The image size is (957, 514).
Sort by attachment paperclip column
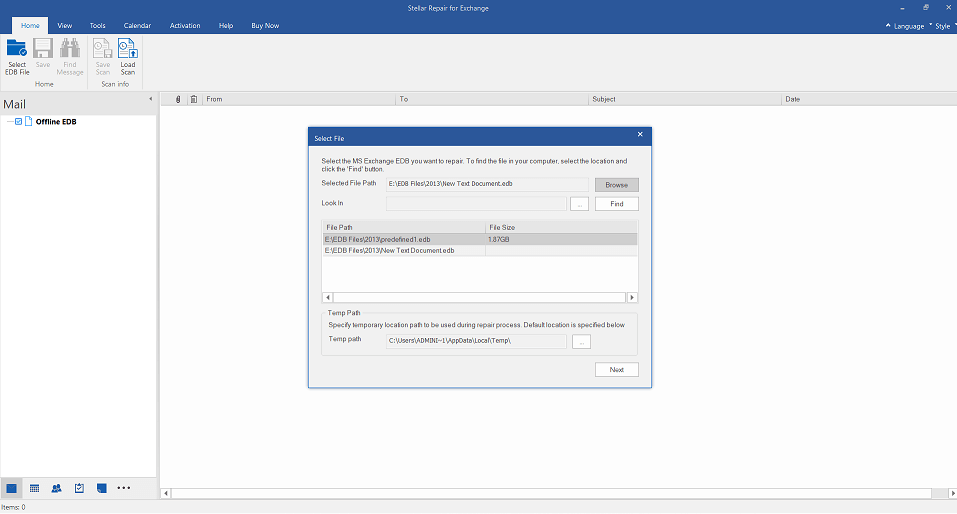[178, 99]
